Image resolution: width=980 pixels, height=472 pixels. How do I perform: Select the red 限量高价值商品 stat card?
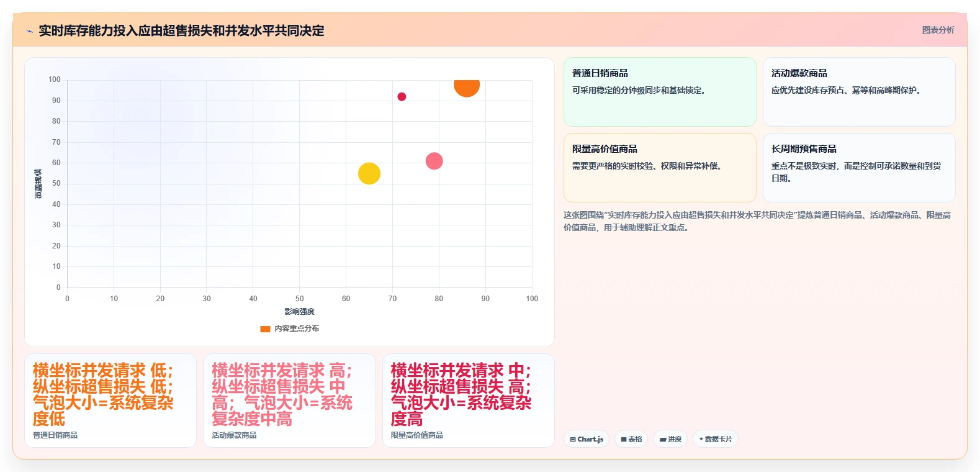point(469,401)
